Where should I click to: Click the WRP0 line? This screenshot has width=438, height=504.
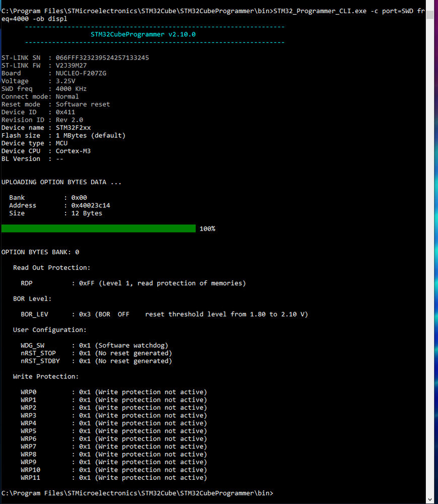(114, 392)
